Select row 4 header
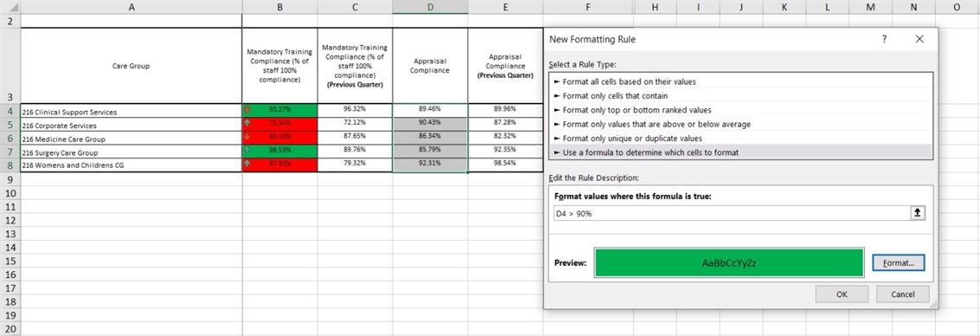The width and height of the screenshot is (980, 336). [x=10, y=111]
